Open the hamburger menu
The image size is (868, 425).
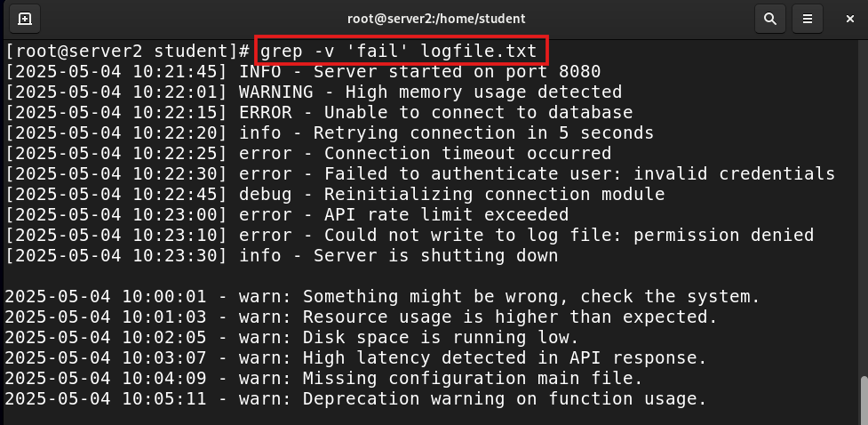tap(807, 19)
